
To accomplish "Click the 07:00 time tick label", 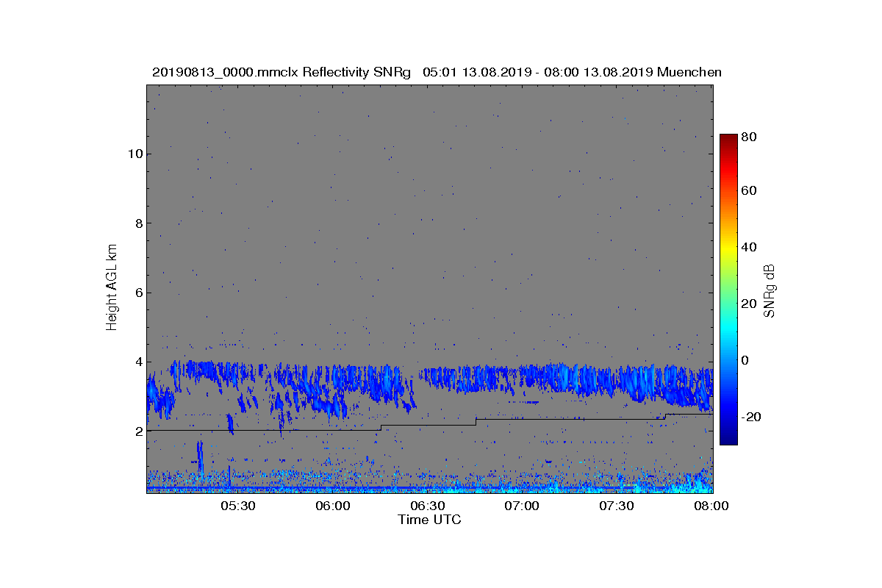I will [x=523, y=506].
